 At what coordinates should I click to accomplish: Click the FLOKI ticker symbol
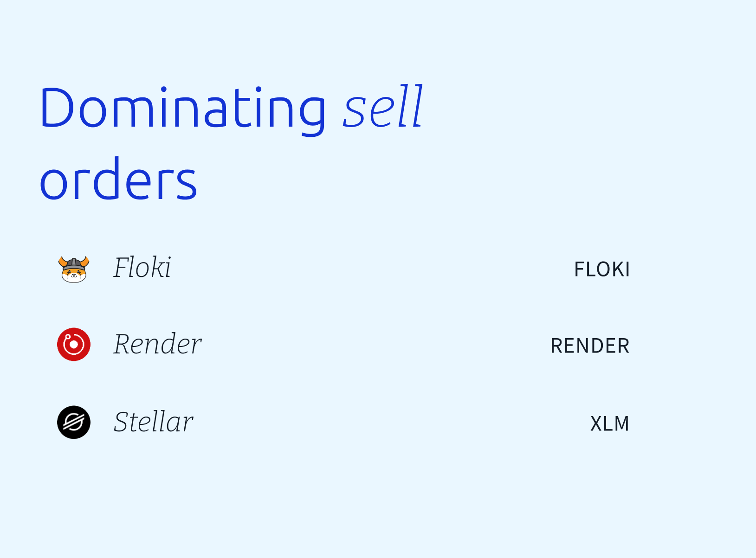coord(602,269)
